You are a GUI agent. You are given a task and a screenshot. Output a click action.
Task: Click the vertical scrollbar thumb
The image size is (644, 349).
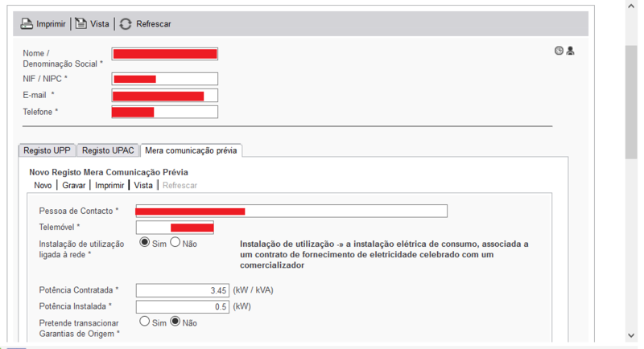(631, 101)
